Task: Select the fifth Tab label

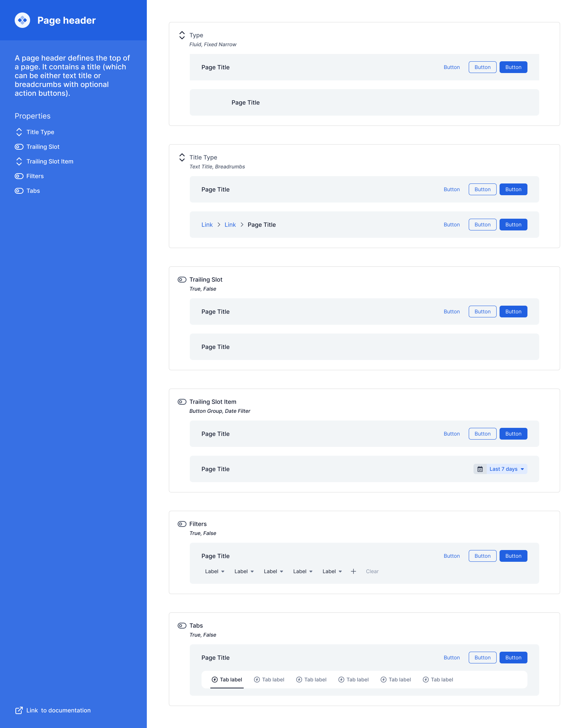Action: 396,680
